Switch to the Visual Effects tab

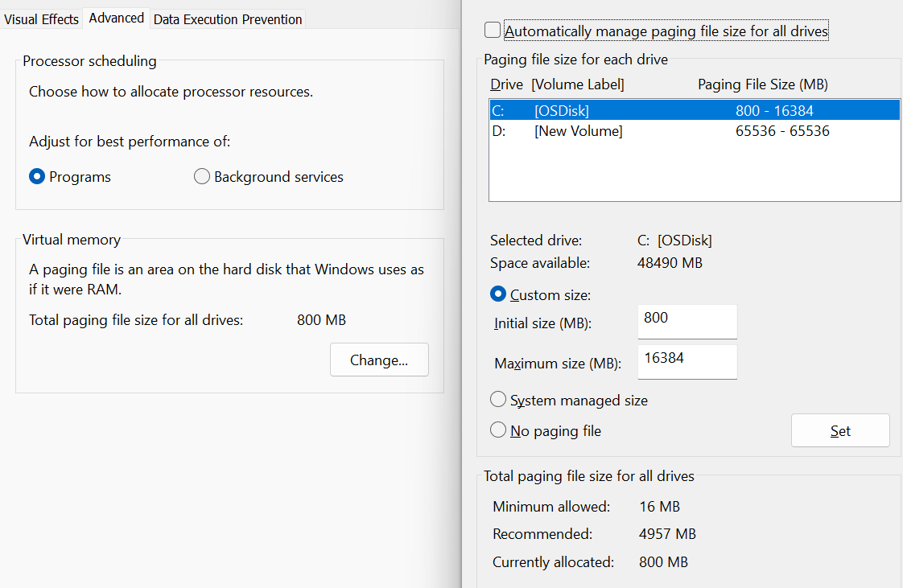click(x=41, y=19)
